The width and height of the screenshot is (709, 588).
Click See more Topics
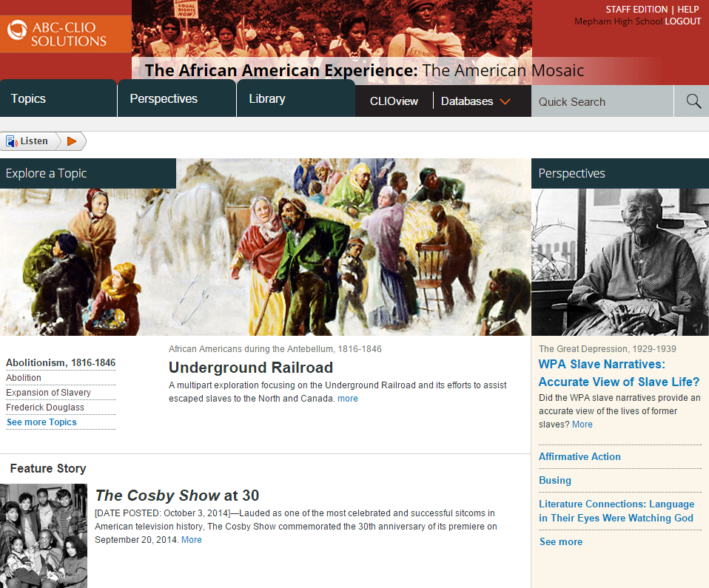coord(41,422)
